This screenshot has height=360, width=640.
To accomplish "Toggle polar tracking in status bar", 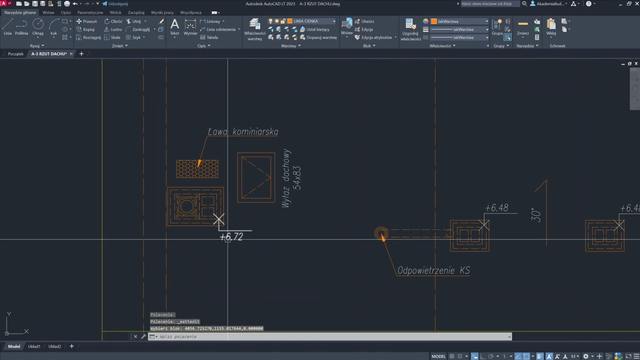I will 491,356.
